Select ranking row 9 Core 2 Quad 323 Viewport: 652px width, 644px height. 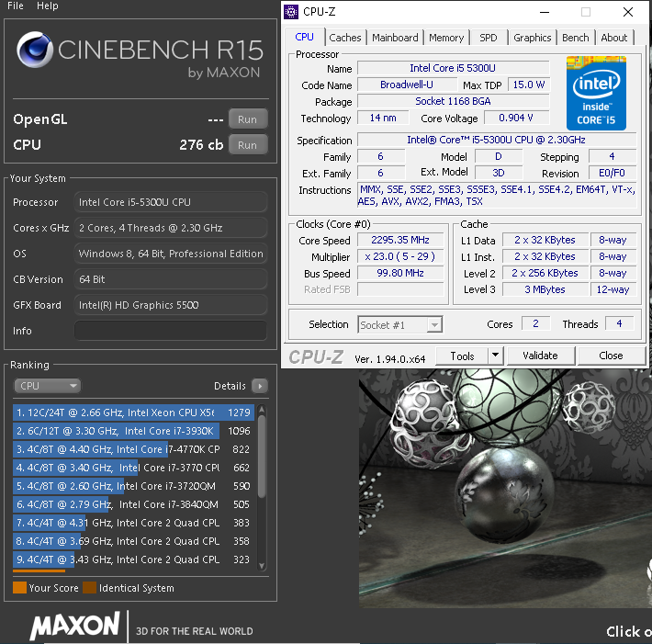pyautogui.click(x=133, y=559)
